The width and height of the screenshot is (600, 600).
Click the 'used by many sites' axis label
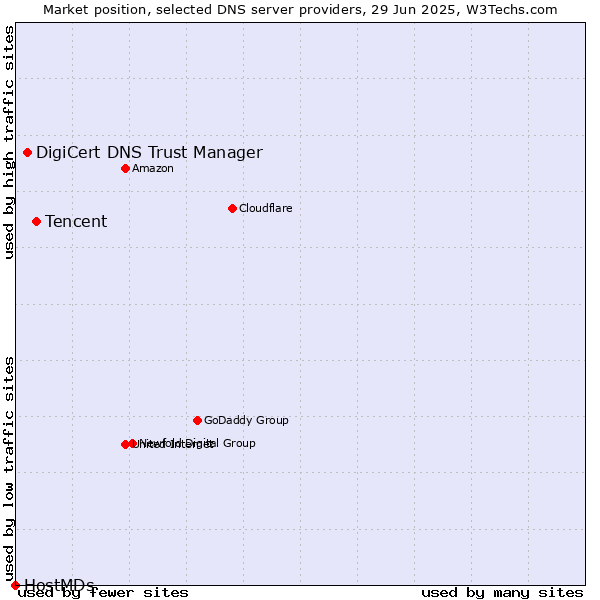click(502, 593)
